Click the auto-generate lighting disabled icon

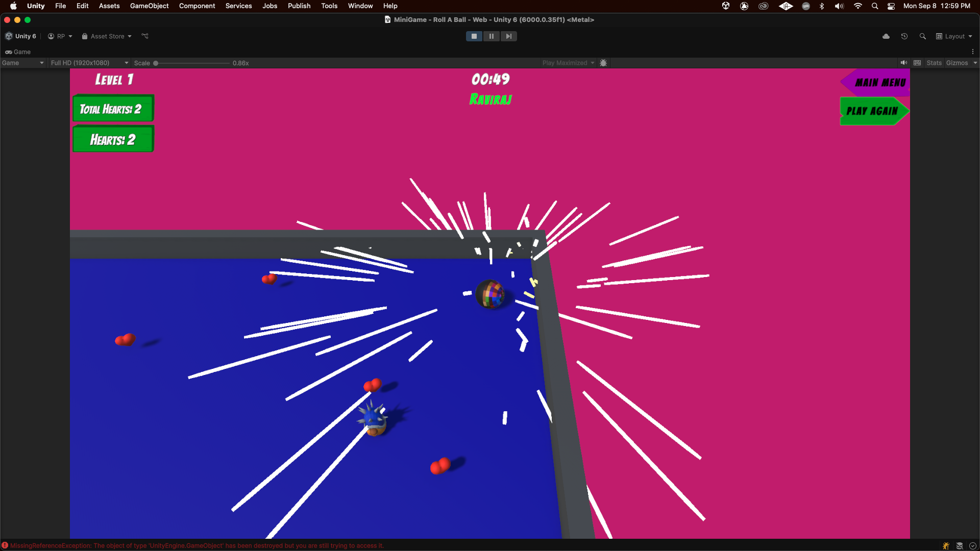click(x=960, y=546)
